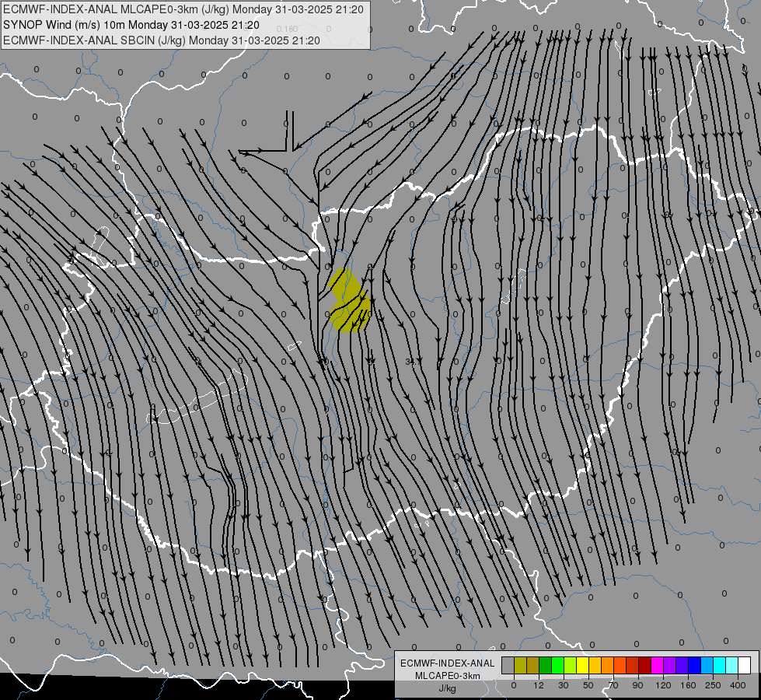Viewport: 761px width, 700px height.
Task: Select the dark maroon swatch right of the 90 tick
Action: pyautogui.click(x=645, y=666)
